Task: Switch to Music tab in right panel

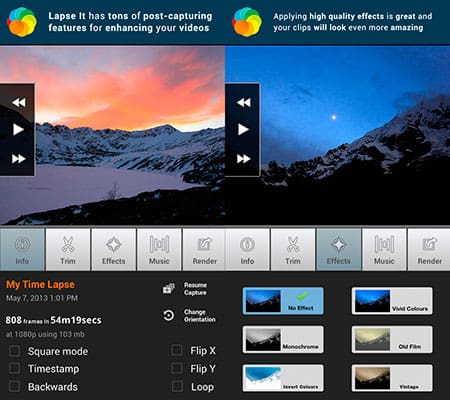Action: pyautogui.click(x=384, y=249)
